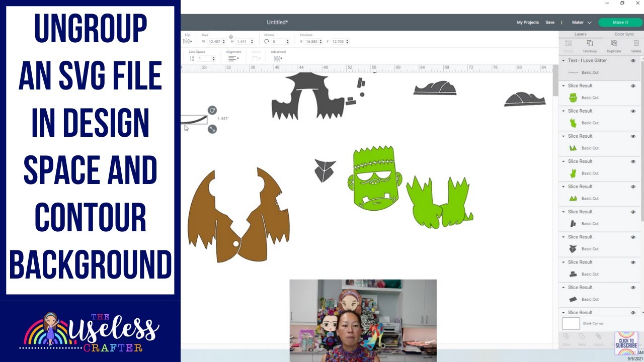
Task: Click the 9/9/2021 date in system tray
Action: pyautogui.click(x=634, y=358)
